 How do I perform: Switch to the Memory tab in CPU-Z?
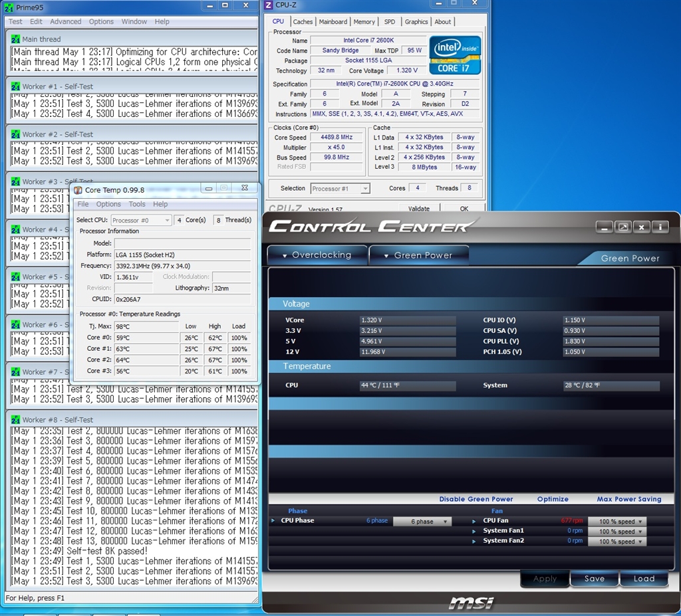(x=364, y=22)
